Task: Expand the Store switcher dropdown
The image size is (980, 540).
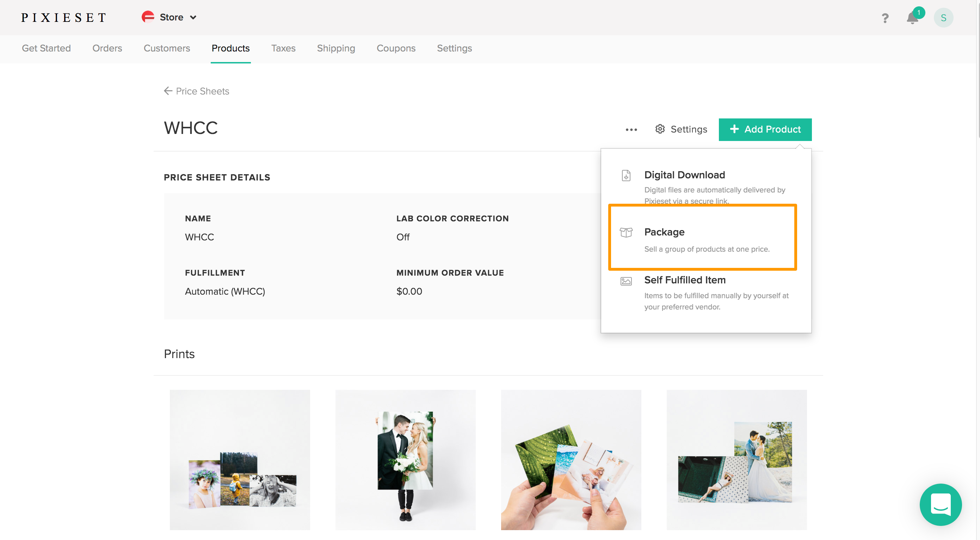Action: (x=193, y=18)
